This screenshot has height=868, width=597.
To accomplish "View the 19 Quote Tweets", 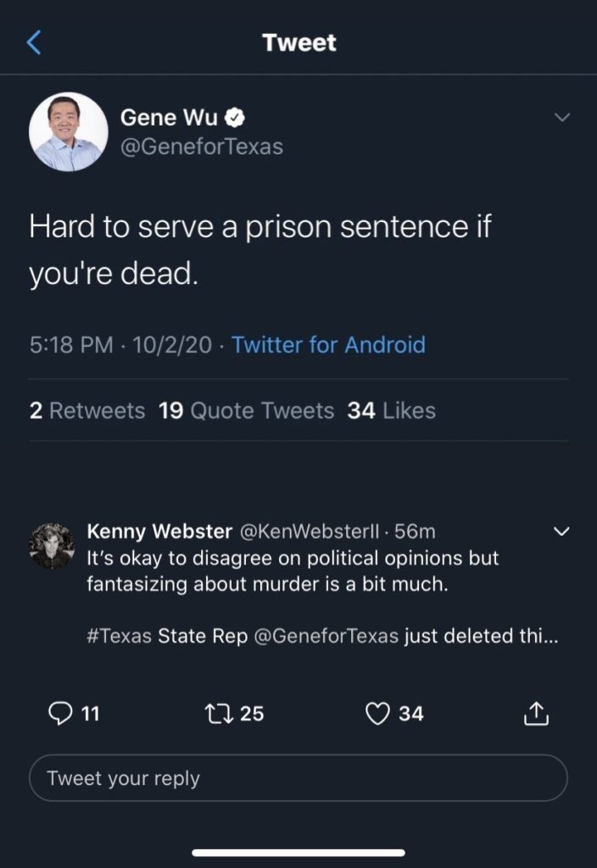I will pyautogui.click(x=246, y=410).
